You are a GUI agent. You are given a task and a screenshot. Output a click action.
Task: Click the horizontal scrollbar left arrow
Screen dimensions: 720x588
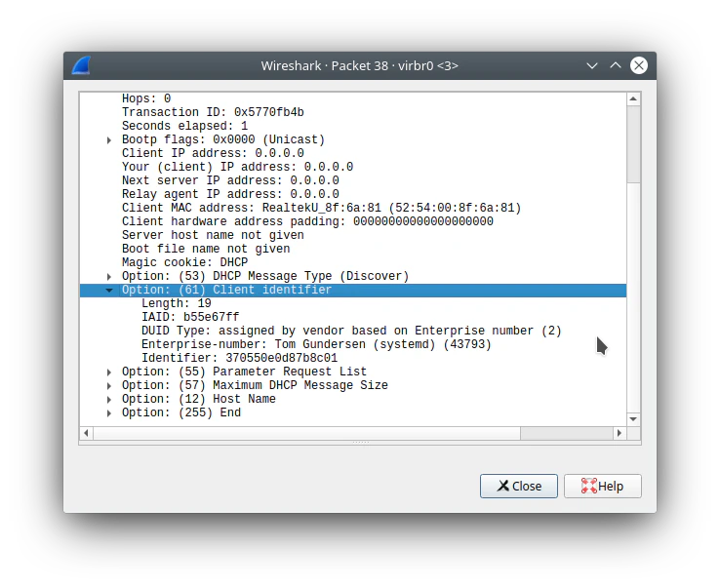coord(86,433)
